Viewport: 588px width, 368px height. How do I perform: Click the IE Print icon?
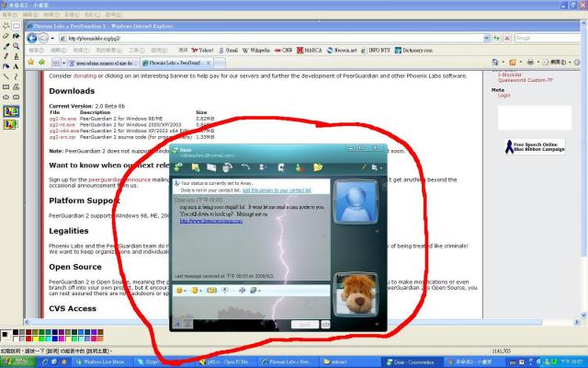pos(530,63)
